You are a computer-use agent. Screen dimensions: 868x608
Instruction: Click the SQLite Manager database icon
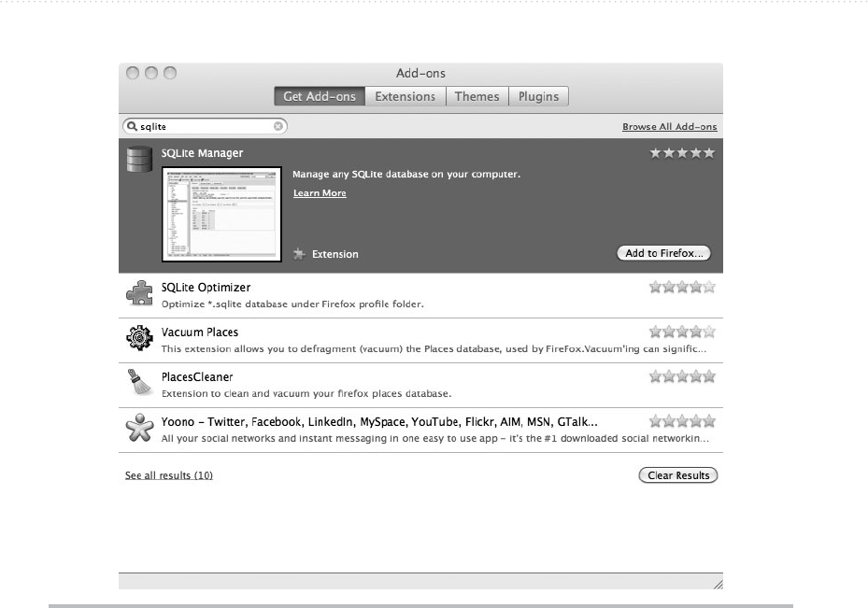pos(139,160)
